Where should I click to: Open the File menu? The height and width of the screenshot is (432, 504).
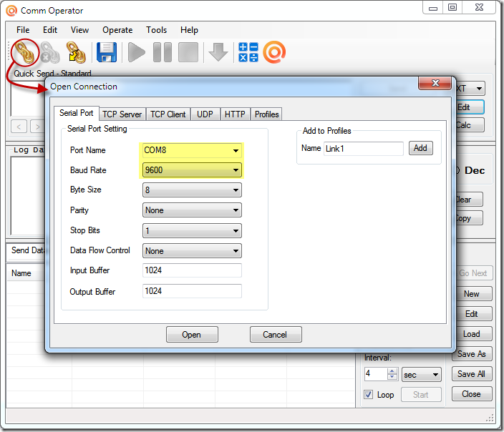[23, 30]
